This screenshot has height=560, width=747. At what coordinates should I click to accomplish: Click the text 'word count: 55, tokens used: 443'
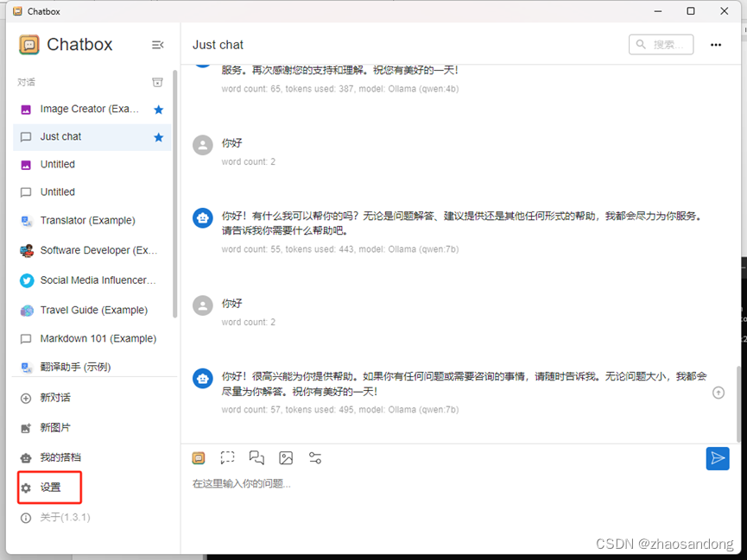[288, 249]
